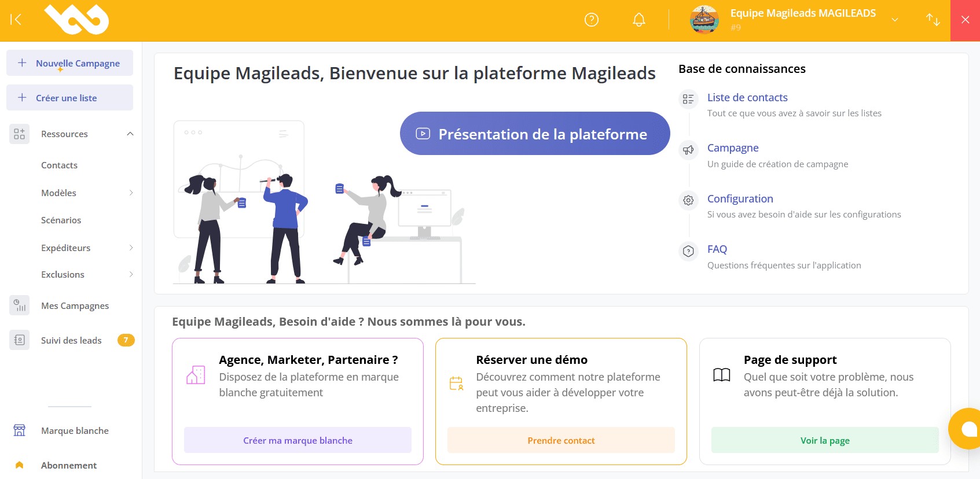Open the Equipe Magileads account dropdown
980x479 pixels.
coord(894,20)
